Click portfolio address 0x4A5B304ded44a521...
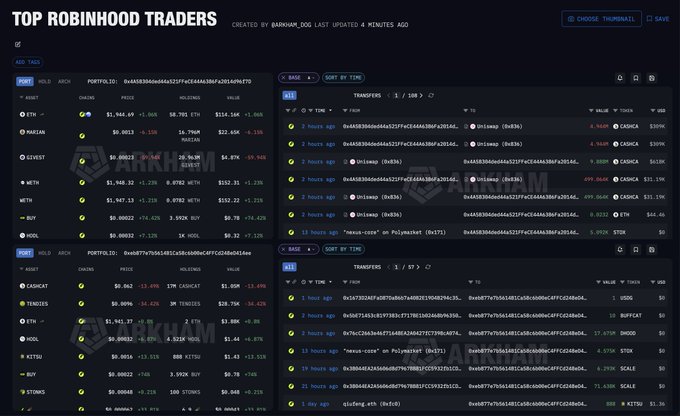This screenshot has width=680, height=416. pos(187,81)
